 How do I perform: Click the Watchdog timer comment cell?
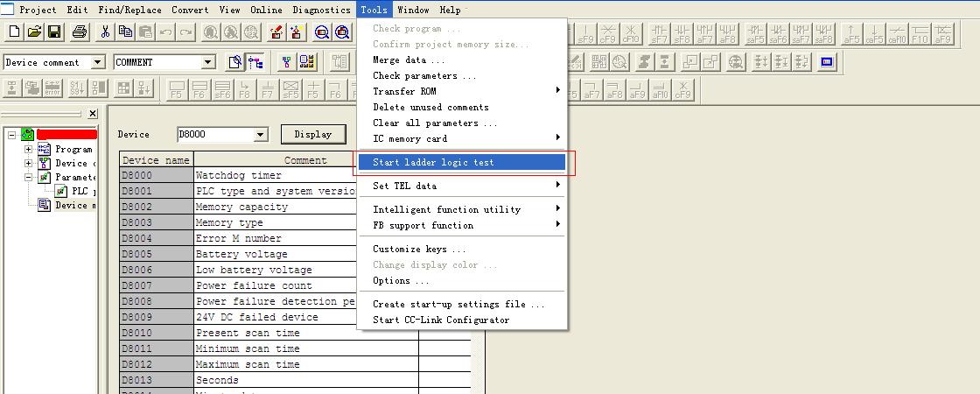[305, 175]
